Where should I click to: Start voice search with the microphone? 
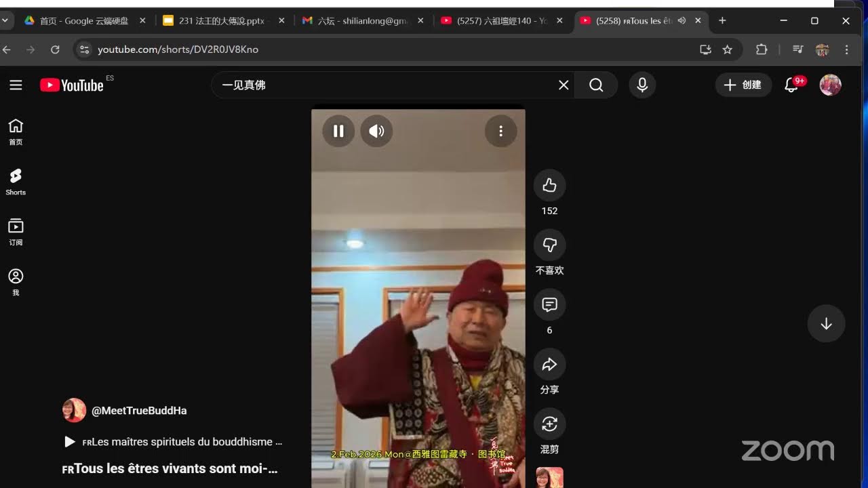pos(642,85)
